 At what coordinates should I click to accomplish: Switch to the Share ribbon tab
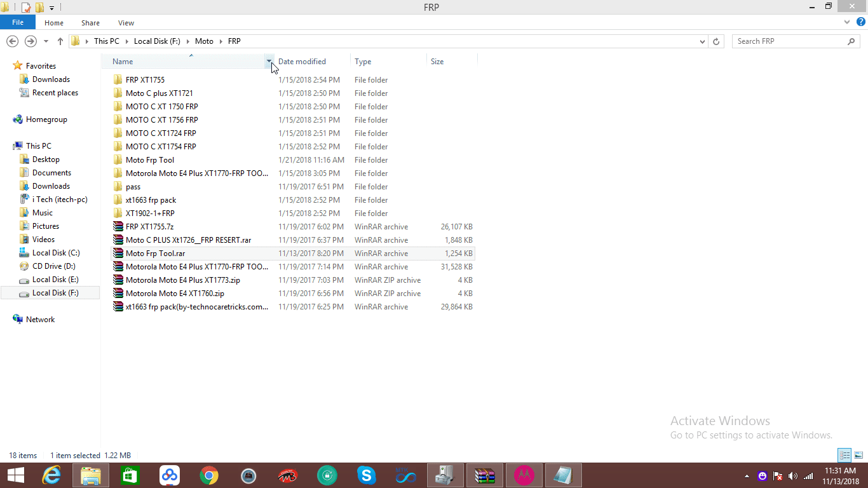90,23
